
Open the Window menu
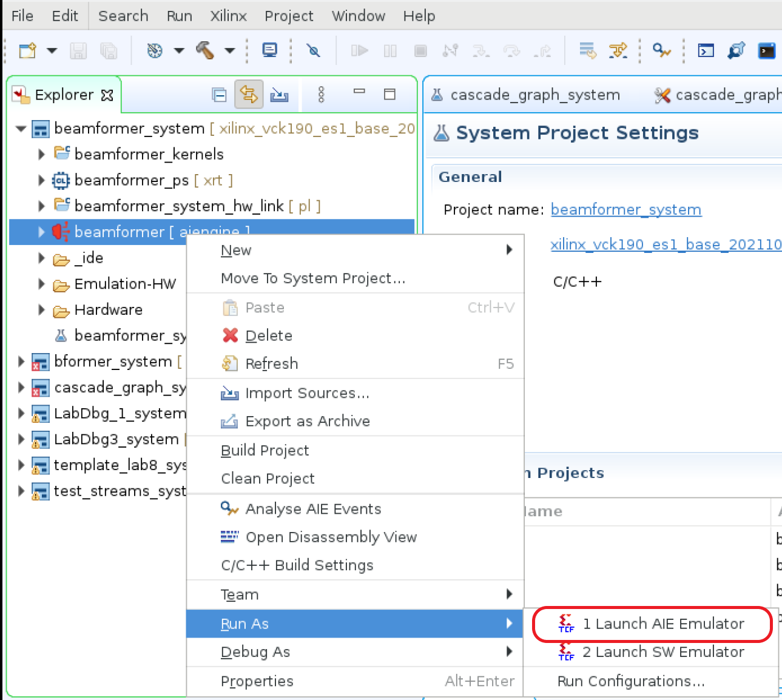coord(359,16)
